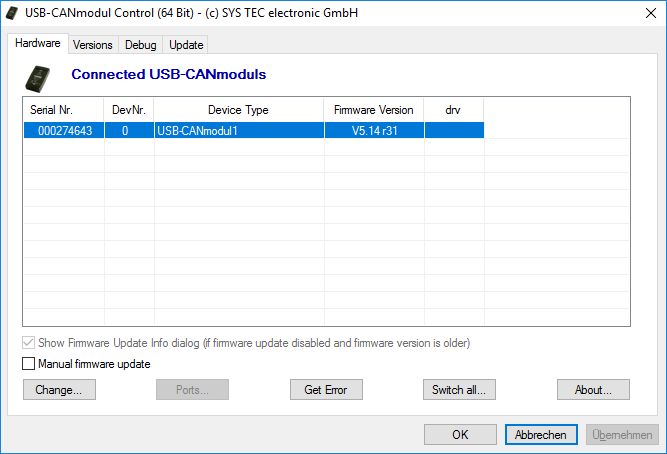Click the Übernehmen apply button
This screenshot has height=454, width=667.
click(x=622, y=434)
